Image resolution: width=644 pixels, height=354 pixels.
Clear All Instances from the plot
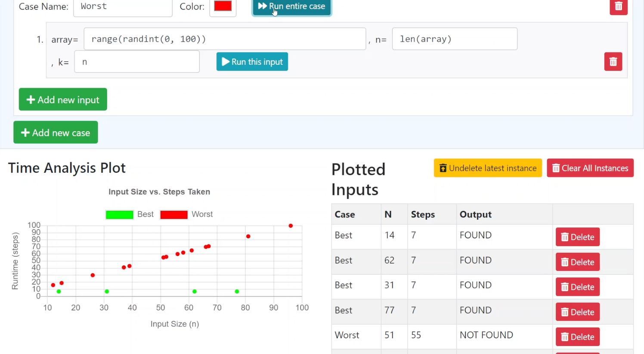(590, 168)
